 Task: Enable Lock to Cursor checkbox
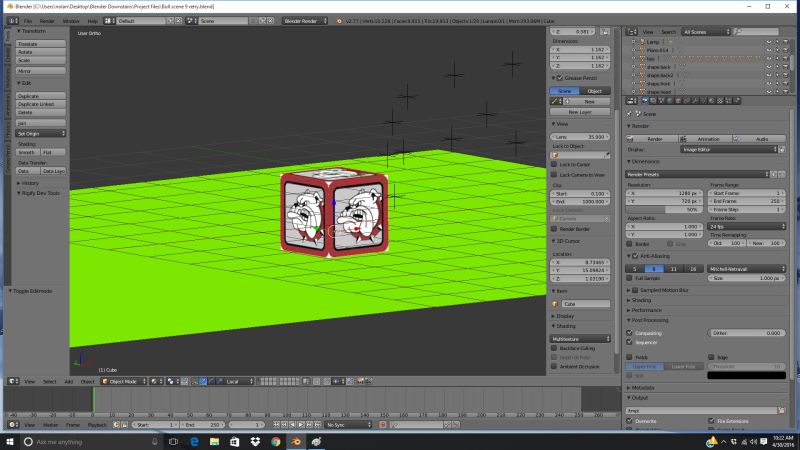tap(554, 164)
